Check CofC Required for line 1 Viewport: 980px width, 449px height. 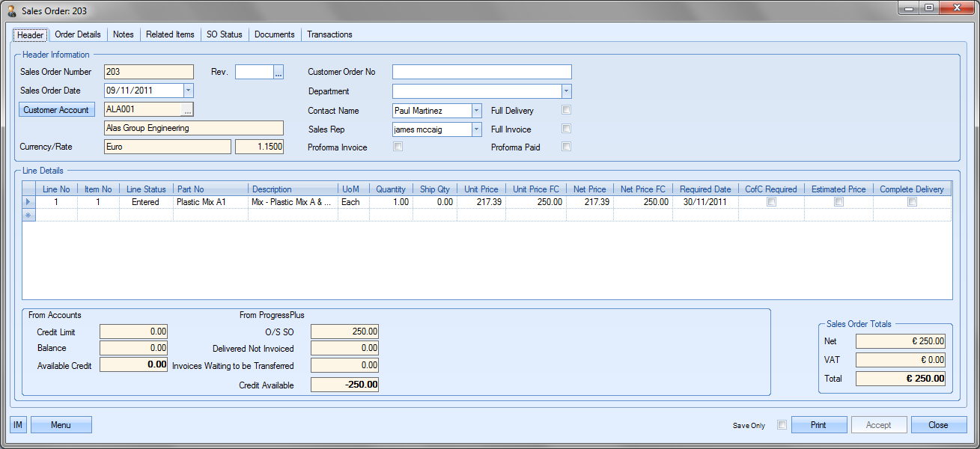(771, 202)
